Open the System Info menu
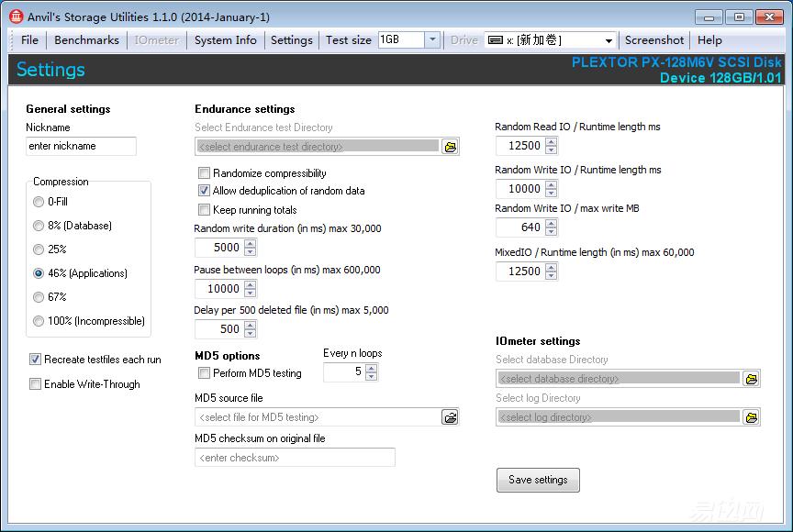This screenshot has width=793, height=532. [225, 39]
